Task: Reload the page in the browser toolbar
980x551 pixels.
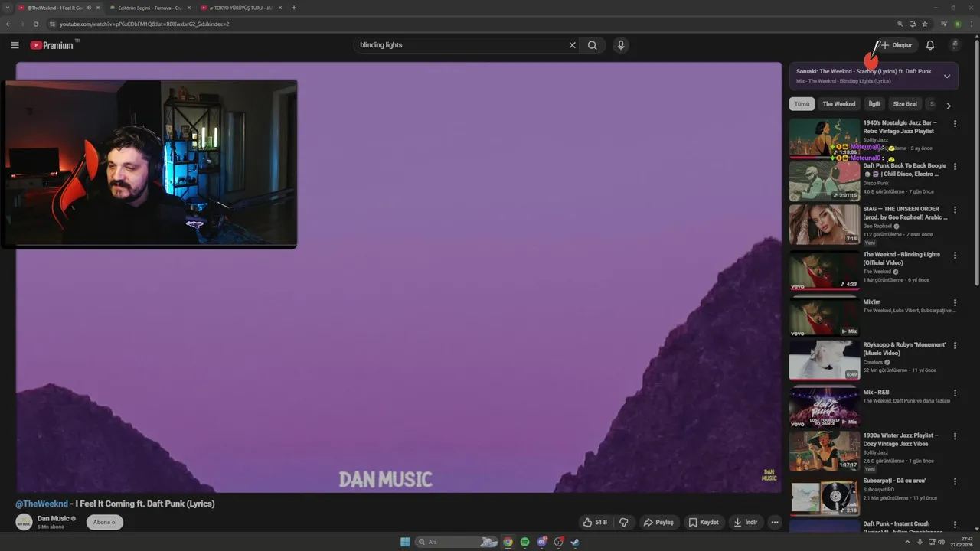Action: (x=36, y=24)
